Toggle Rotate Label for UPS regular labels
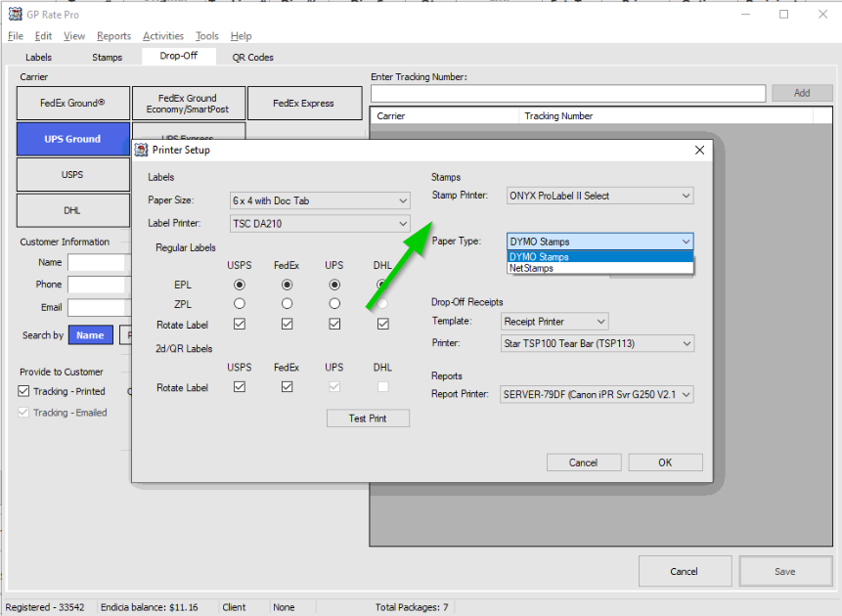The image size is (842, 616). click(x=334, y=324)
